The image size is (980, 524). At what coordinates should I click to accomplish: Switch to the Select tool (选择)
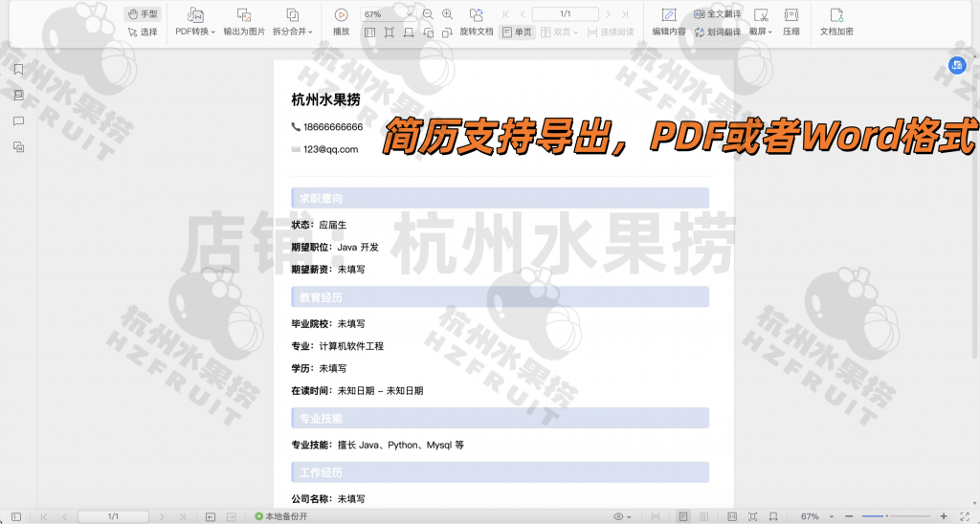tap(143, 32)
